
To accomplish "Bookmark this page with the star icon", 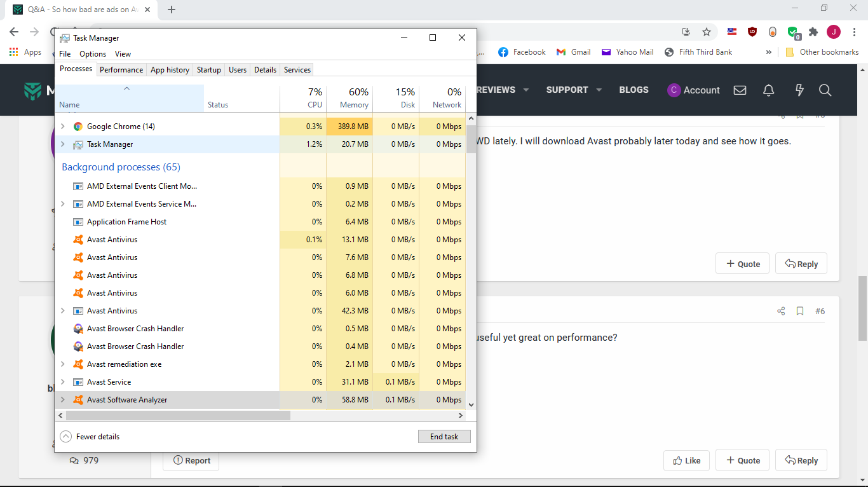I will tap(707, 32).
